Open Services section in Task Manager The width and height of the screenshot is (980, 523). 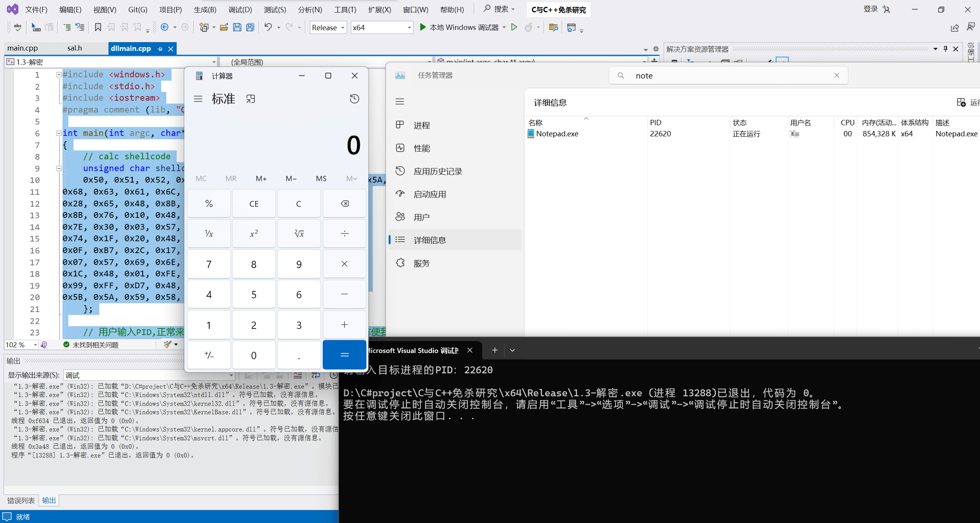pyautogui.click(x=422, y=263)
